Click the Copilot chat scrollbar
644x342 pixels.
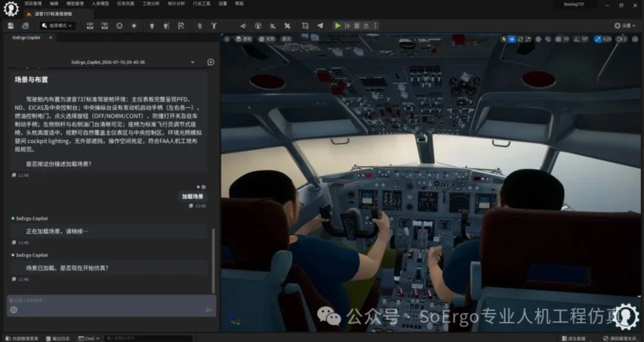pos(213,260)
